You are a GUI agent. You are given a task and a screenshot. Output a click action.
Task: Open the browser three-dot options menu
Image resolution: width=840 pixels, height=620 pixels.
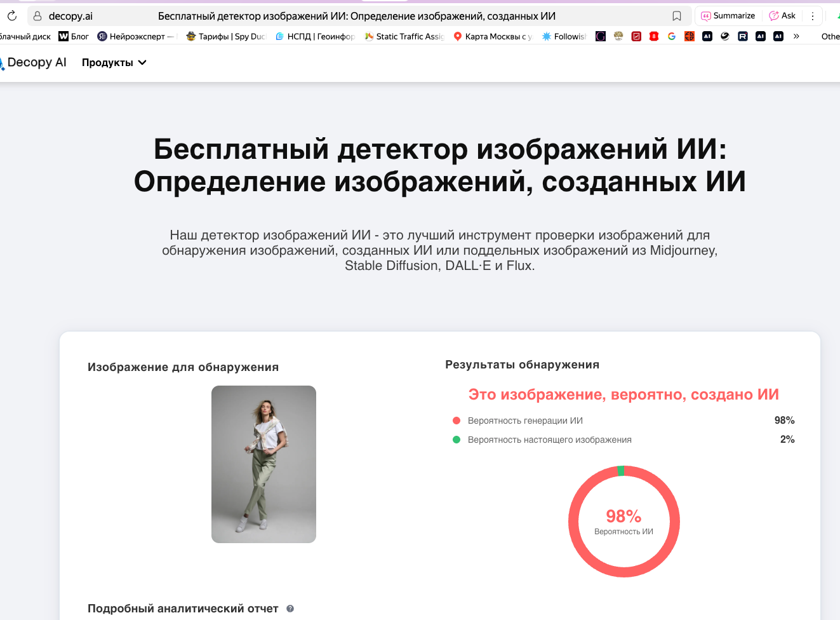pos(813,16)
